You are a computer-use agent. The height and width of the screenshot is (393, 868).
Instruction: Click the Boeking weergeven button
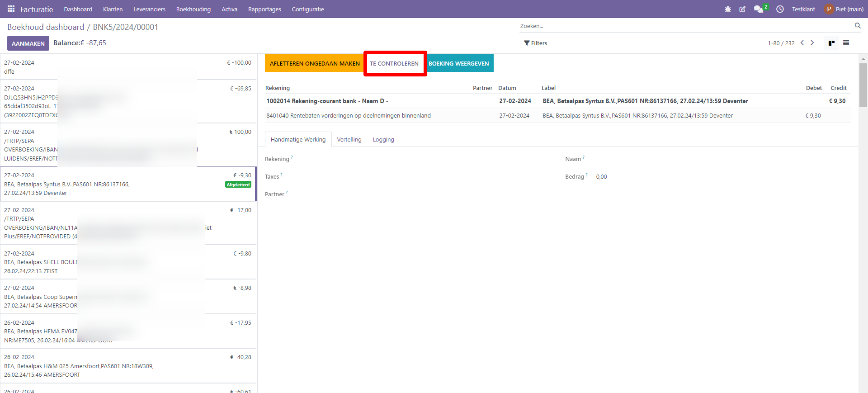click(459, 63)
